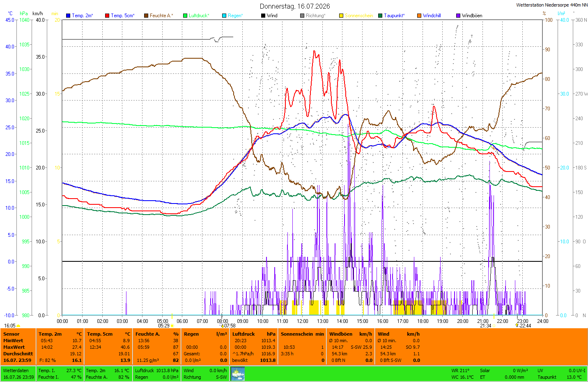Click the sunset marker next to 21:34
The height and width of the screenshot is (382, 588).
point(494,326)
